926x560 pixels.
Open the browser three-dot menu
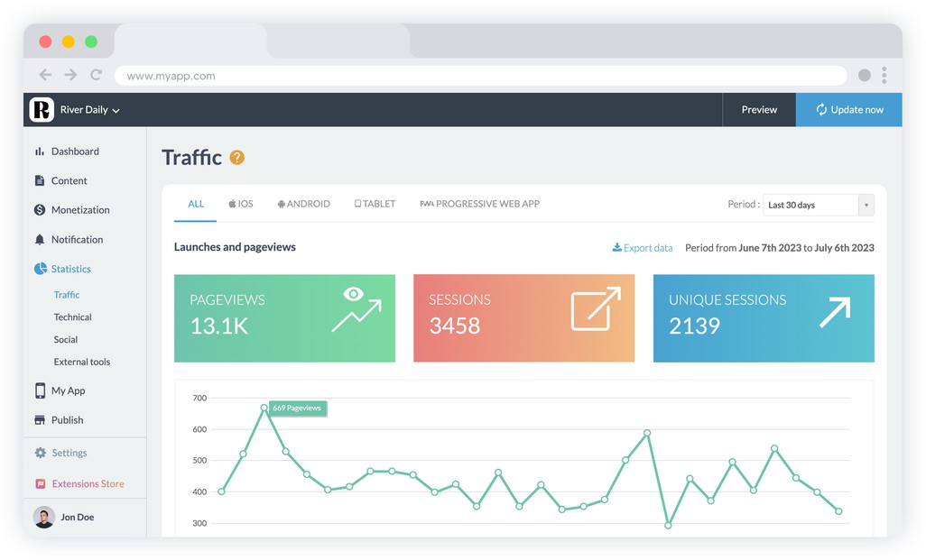click(884, 75)
